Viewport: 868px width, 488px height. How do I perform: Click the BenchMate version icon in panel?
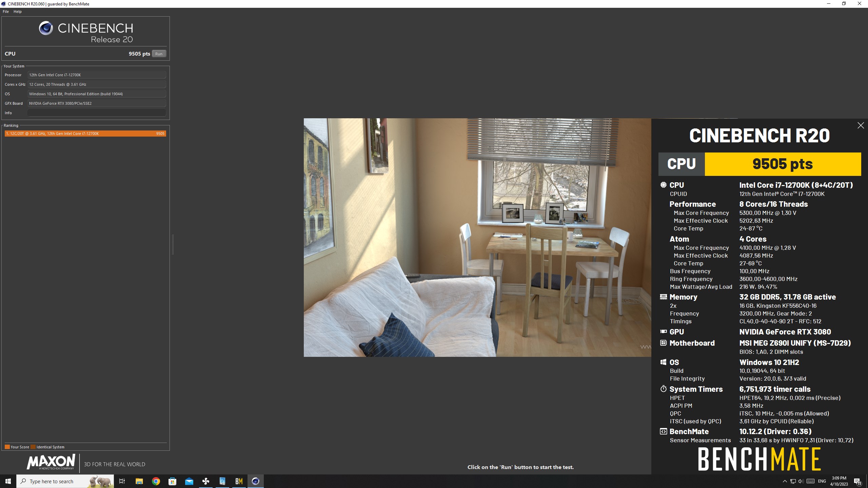[663, 431]
